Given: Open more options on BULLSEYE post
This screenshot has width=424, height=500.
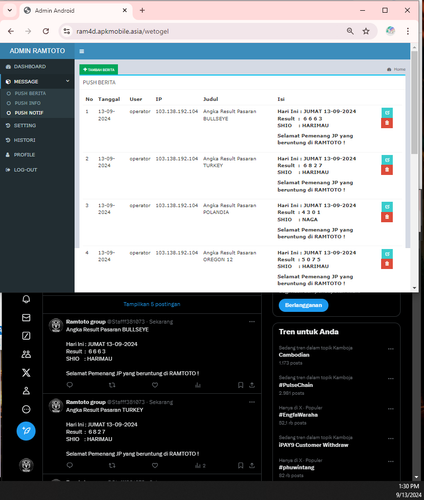Looking at the screenshot, I should tap(252, 321).
